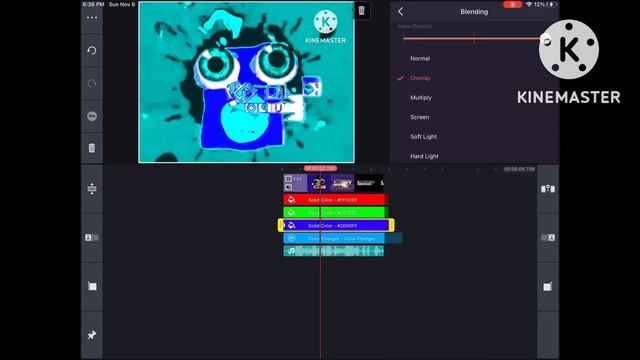Screen dimensions: 640x360
Task: Undo the last edit
Action: [92, 51]
